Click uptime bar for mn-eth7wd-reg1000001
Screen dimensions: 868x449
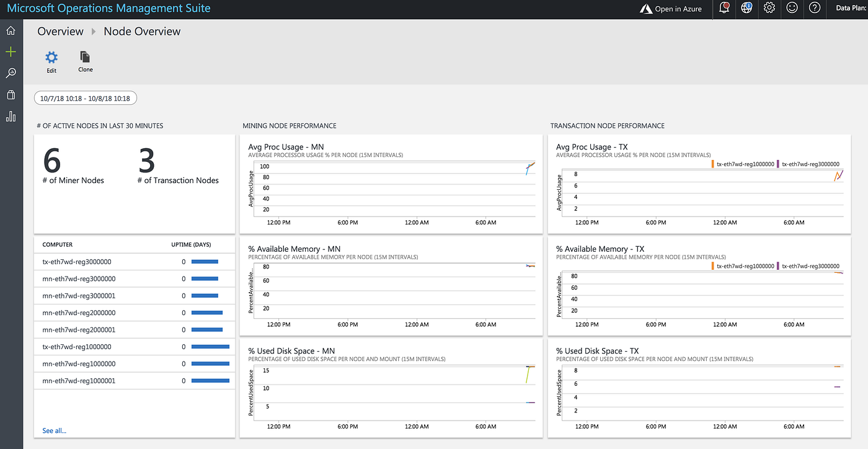(x=210, y=381)
